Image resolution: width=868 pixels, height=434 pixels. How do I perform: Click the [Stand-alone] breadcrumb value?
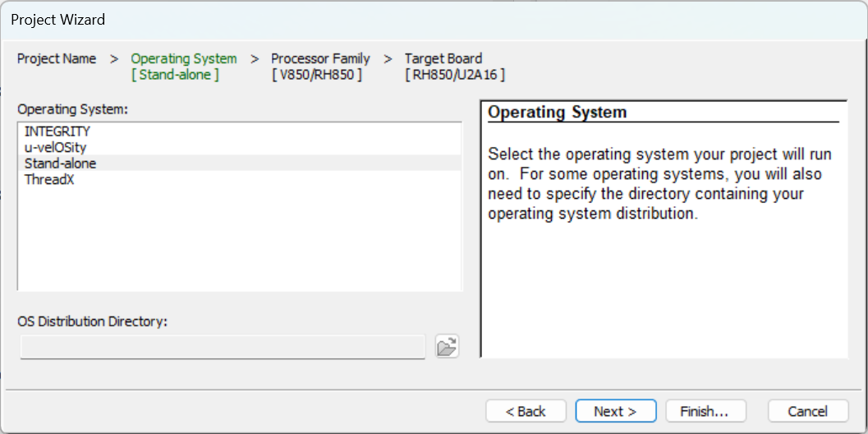(x=175, y=75)
